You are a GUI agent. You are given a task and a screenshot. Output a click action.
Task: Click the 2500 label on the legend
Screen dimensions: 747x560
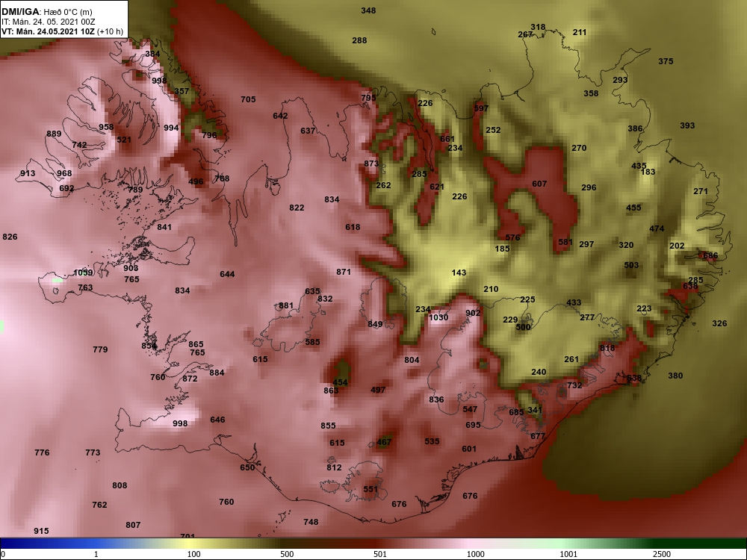[x=662, y=554]
